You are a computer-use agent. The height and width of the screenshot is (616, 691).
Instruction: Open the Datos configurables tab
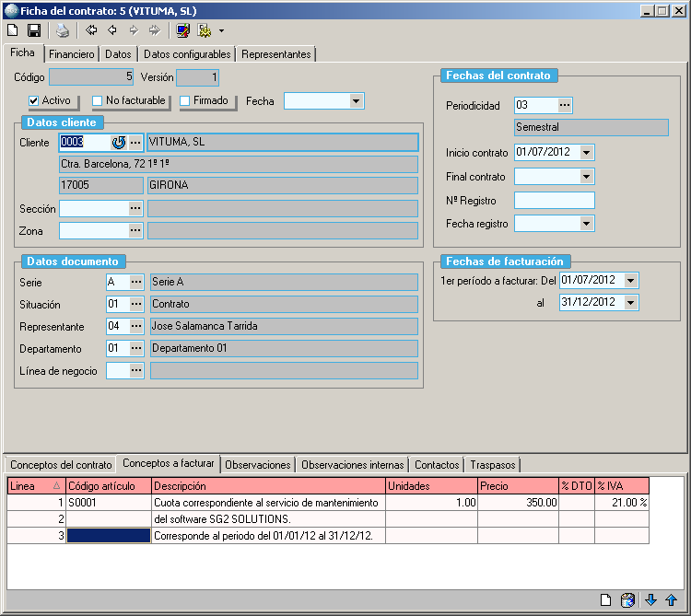(x=187, y=54)
